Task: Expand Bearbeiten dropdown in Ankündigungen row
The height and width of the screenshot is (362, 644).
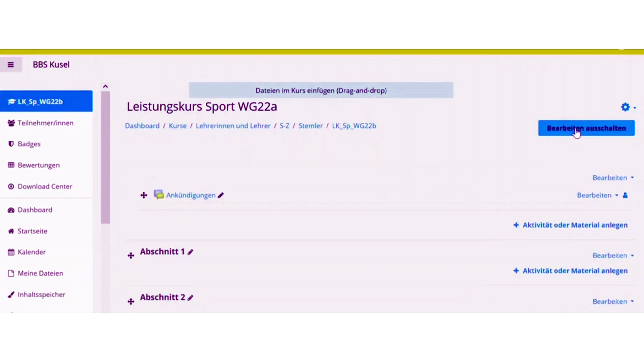Action: click(x=597, y=195)
